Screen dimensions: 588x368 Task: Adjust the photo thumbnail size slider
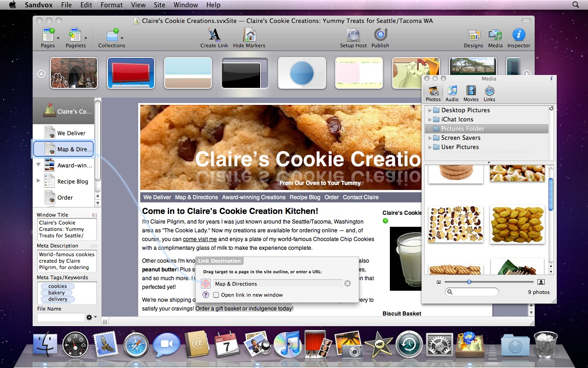(469, 282)
